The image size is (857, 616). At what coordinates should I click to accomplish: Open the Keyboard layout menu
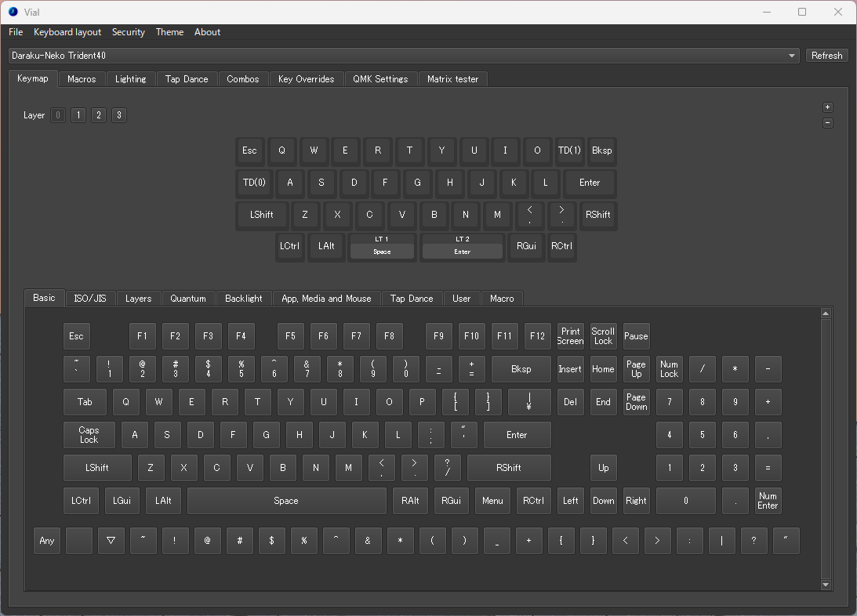coord(67,32)
